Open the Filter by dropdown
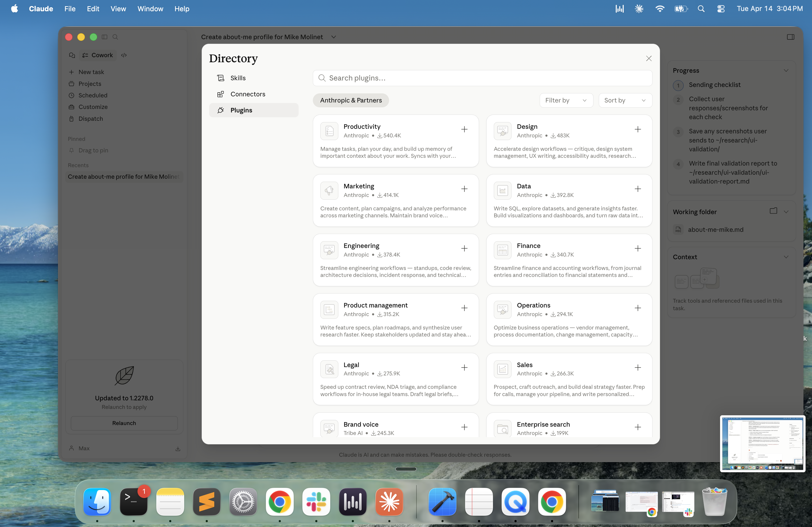This screenshot has width=812, height=527. [x=566, y=100]
